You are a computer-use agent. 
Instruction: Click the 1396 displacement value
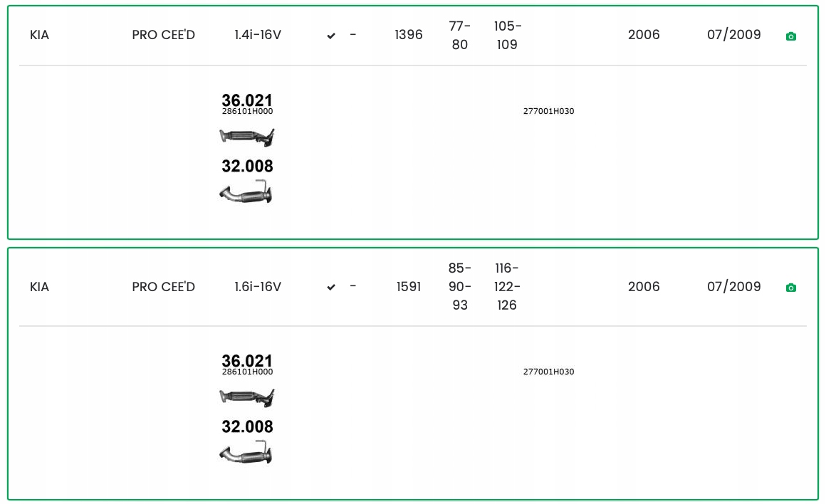click(409, 35)
